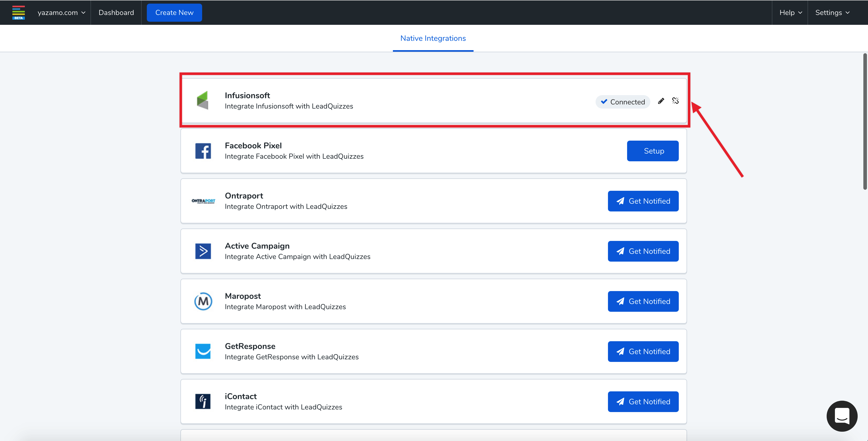The image size is (868, 441).
Task: Click the Connected status badge
Action: pos(623,102)
